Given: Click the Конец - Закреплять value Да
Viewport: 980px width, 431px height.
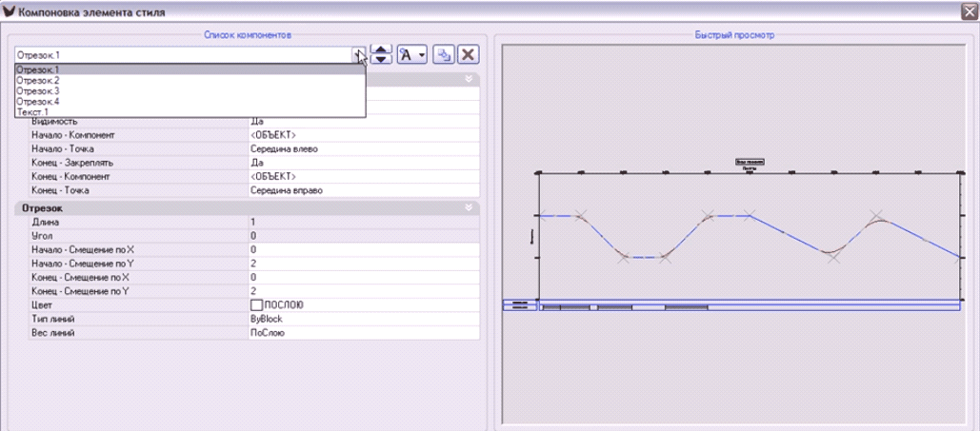Looking at the screenshot, I should [x=257, y=163].
